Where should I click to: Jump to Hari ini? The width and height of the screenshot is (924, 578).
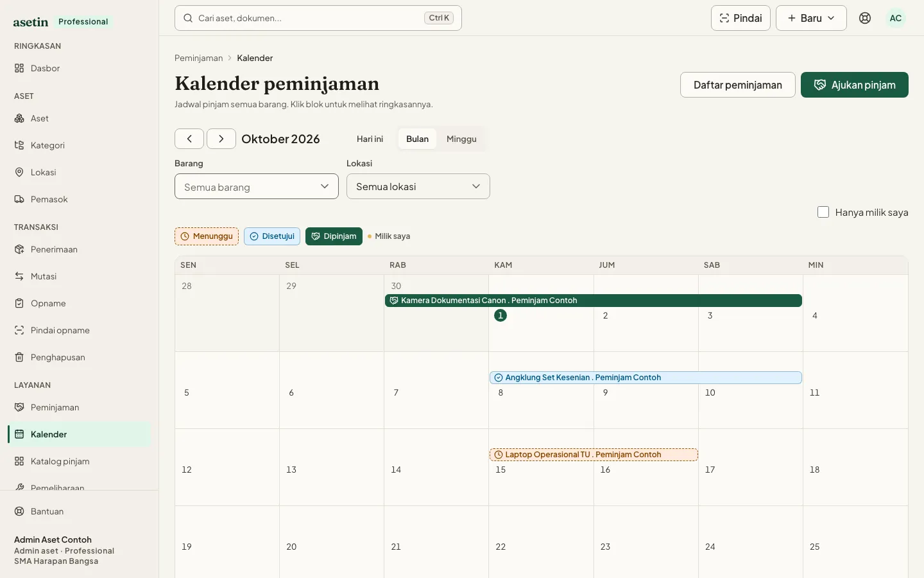tap(370, 139)
